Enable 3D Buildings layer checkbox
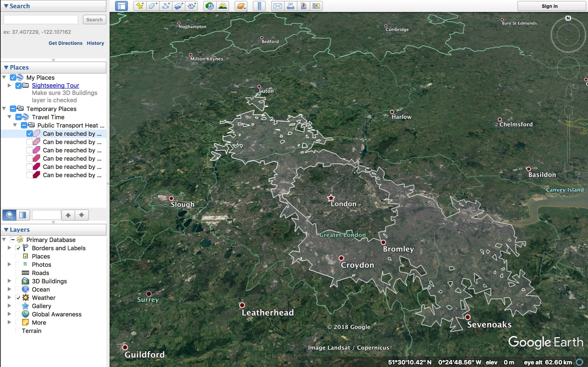 click(18, 281)
